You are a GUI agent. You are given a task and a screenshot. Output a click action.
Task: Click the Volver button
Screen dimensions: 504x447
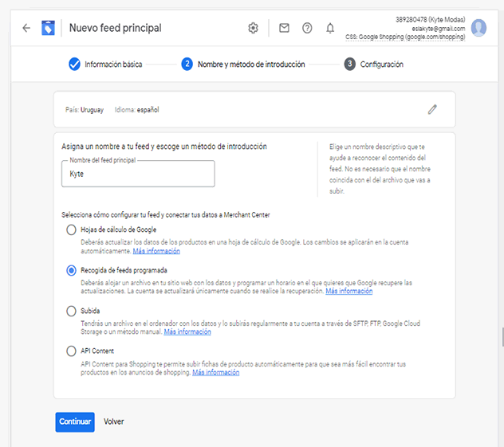[x=113, y=422]
